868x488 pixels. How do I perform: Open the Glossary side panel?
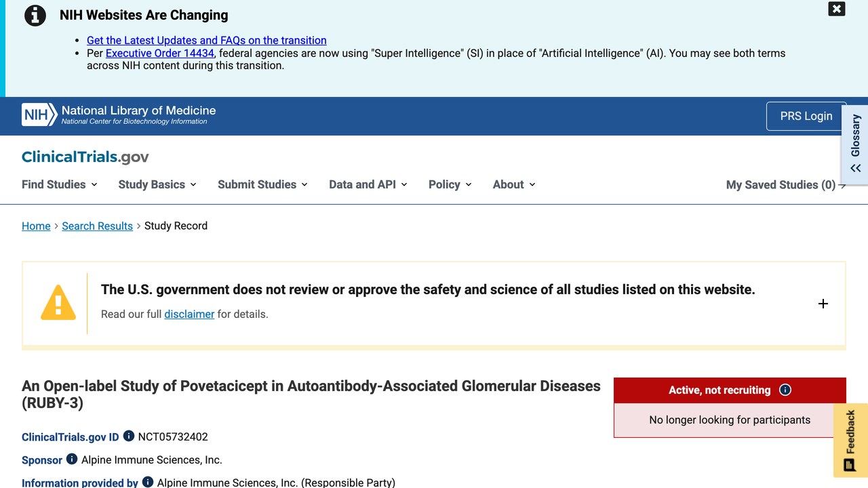click(855, 144)
